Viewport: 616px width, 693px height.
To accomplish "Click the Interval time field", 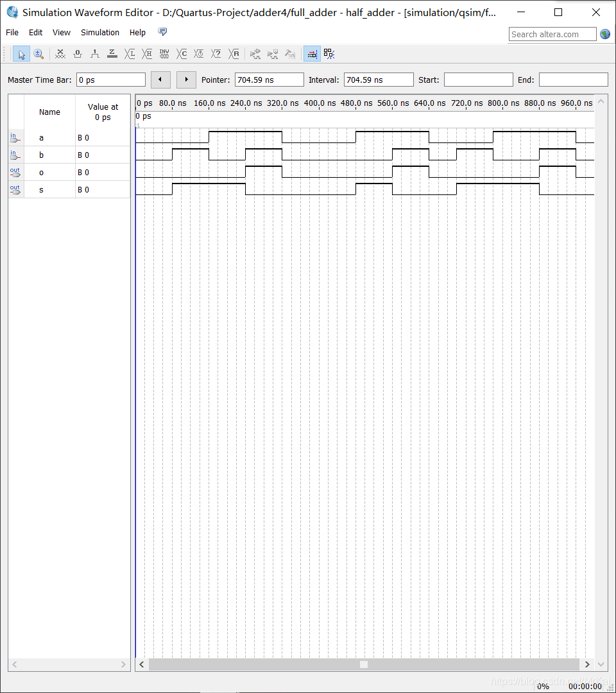I will [x=379, y=80].
